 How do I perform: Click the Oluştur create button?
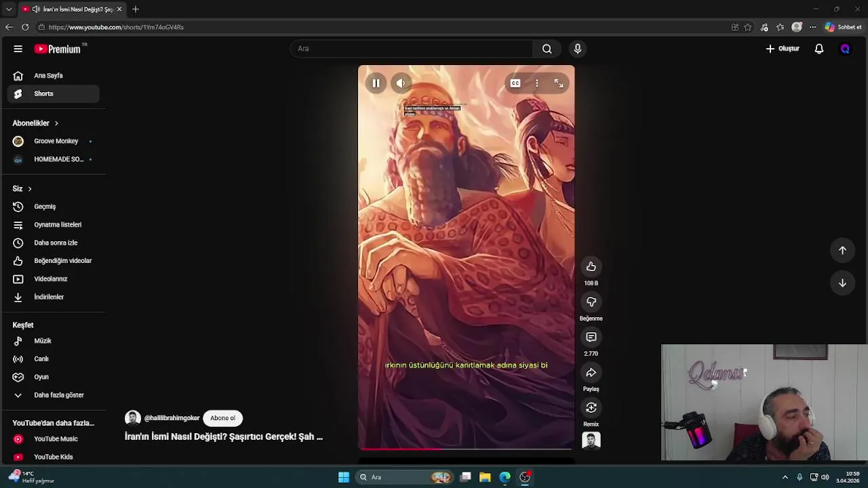click(783, 49)
